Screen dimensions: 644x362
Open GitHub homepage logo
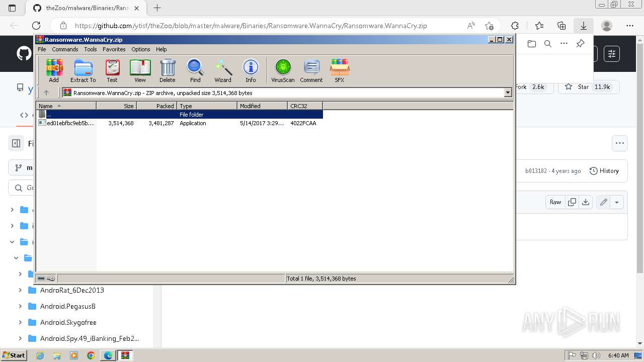pos(24,54)
